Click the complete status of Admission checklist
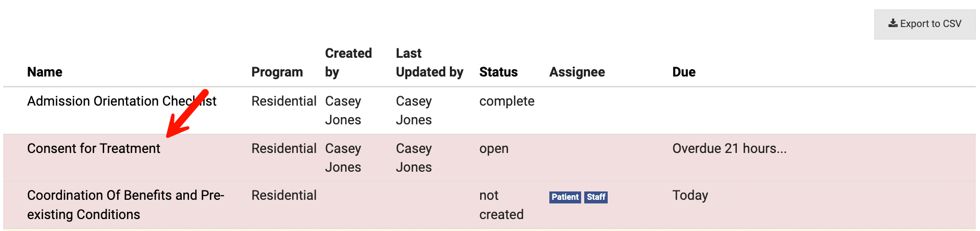The height and width of the screenshot is (231, 980). pos(507,101)
